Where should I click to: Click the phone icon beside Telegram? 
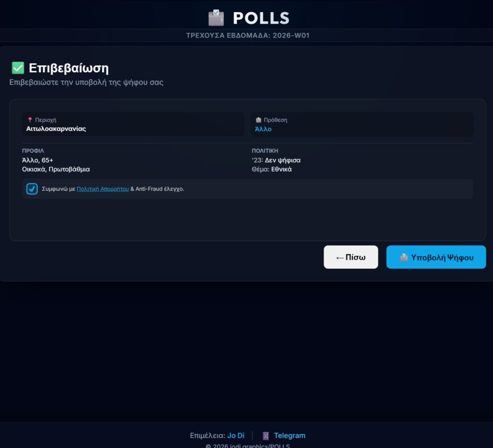[x=265, y=435]
